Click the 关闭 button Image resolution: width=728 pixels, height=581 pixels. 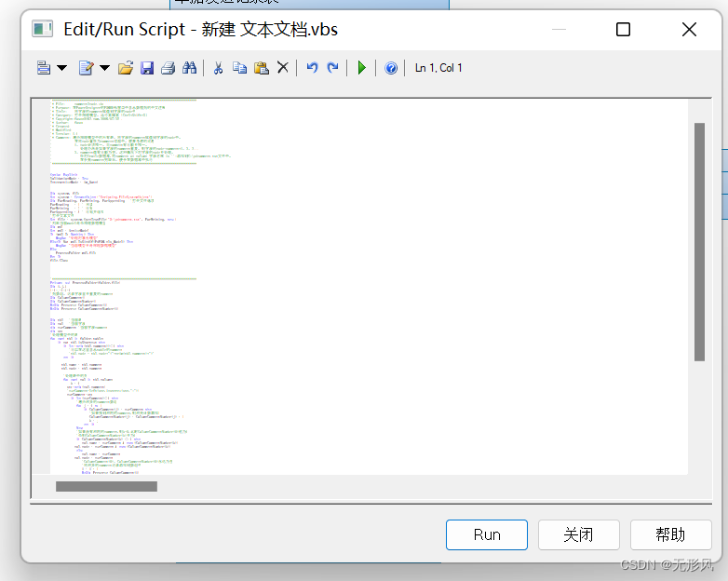[578, 534]
